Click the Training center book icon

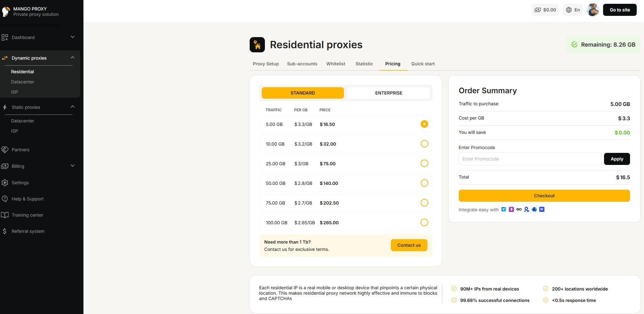5,215
